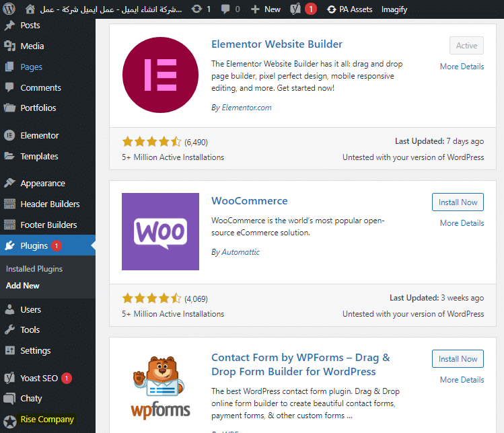Viewport: 504px width, 433px height.
Task: Open PA Assets in the admin bar
Action: (x=349, y=9)
